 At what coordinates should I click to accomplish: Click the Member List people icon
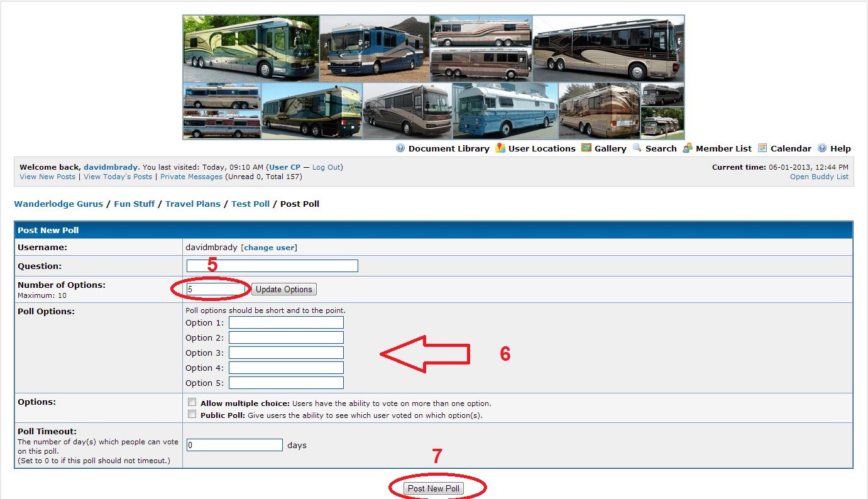[x=688, y=148]
